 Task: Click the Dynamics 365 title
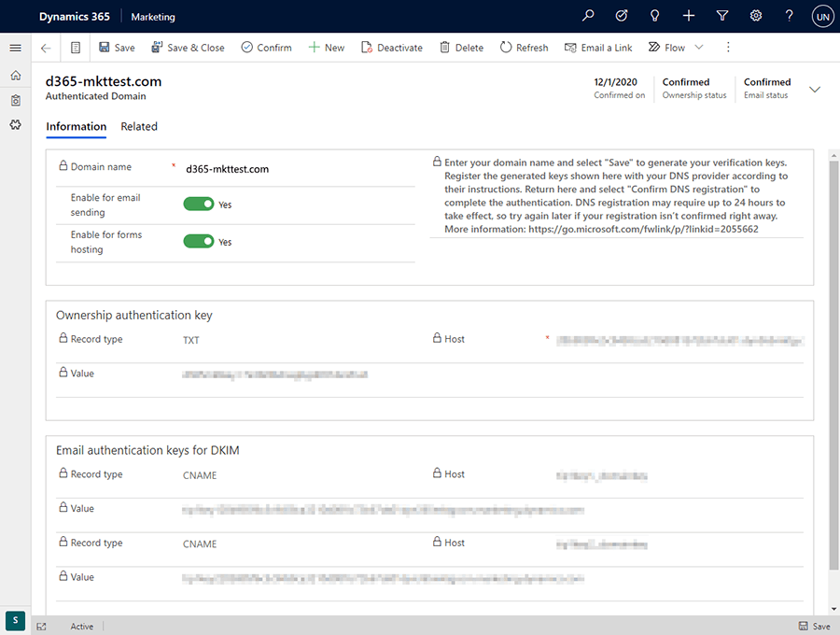[75, 17]
